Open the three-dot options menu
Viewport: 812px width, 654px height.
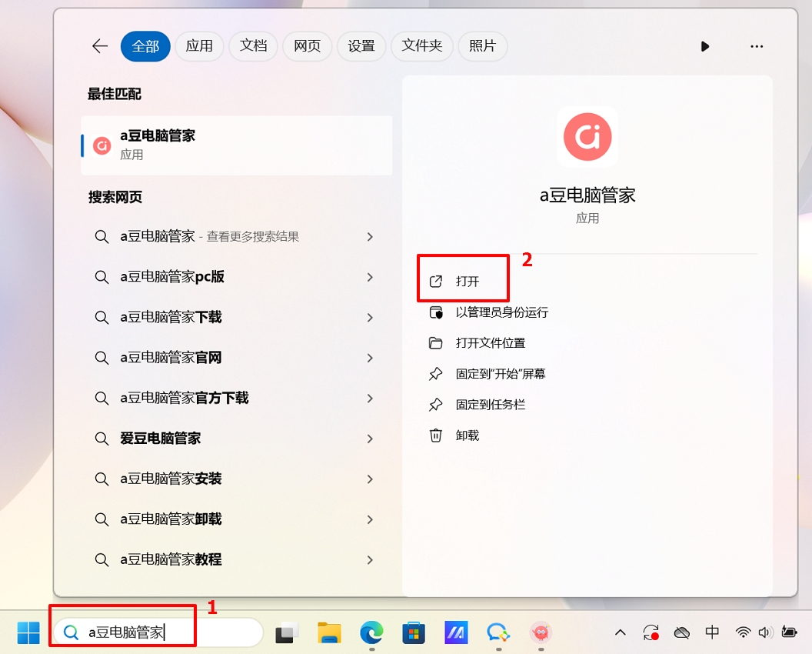pyautogui.click(x=757, y=46)
